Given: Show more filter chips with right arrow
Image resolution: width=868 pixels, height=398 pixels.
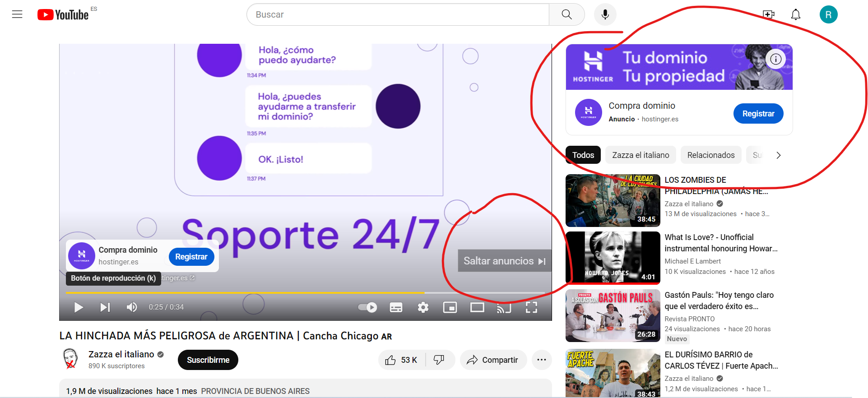Looking at the screenshot, I should [778, 155].
